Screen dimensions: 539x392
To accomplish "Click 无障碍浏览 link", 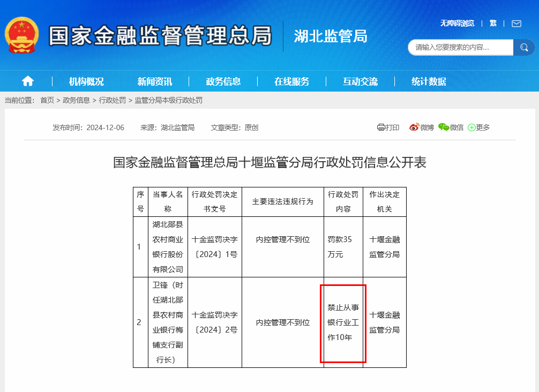I will point(457,23).
